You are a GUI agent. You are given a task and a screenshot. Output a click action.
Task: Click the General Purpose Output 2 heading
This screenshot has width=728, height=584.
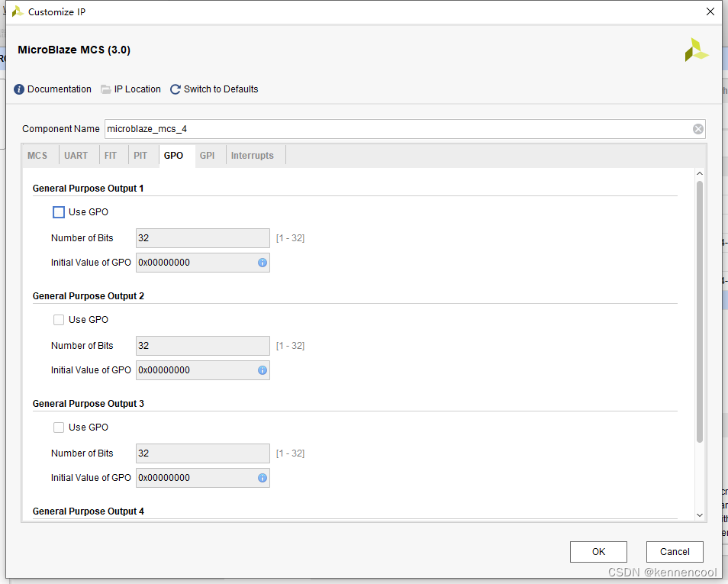click(x=89, y=296)
